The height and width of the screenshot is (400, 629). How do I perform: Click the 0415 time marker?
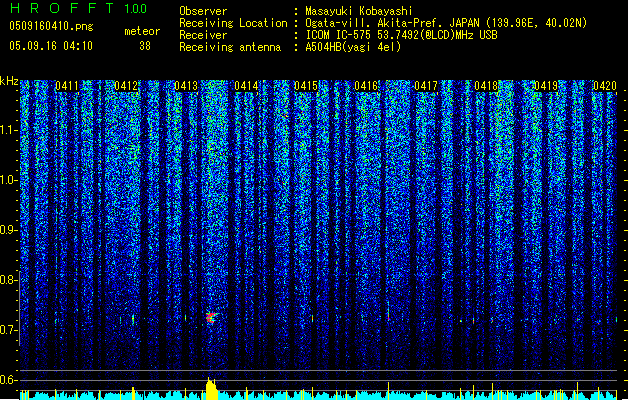pyautogui.click(x=306, y=86)
